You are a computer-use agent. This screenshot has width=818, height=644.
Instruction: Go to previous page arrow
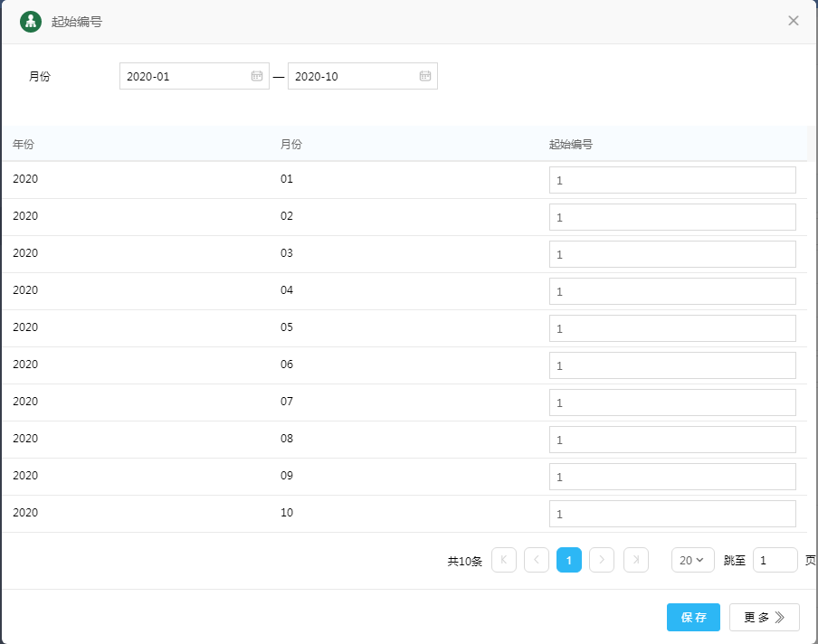[x=536, y=561]
